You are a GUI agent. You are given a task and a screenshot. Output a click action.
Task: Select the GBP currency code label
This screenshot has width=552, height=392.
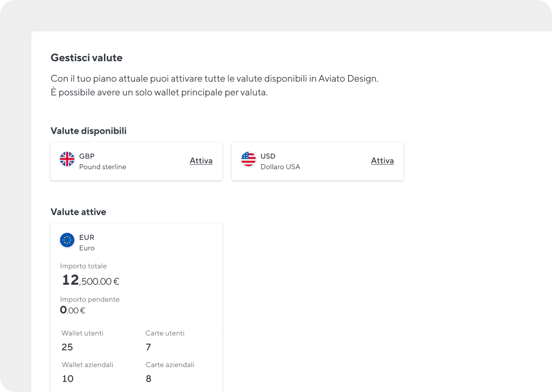point(87,156)
